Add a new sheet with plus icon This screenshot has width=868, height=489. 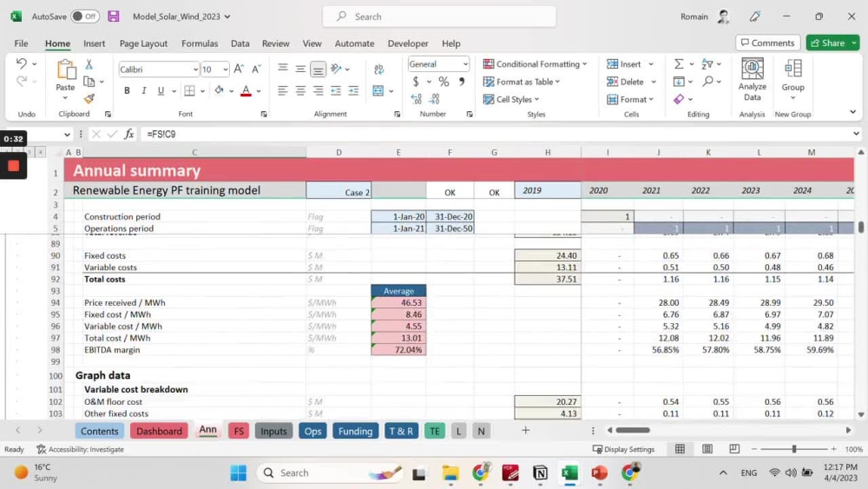[525, 430]
